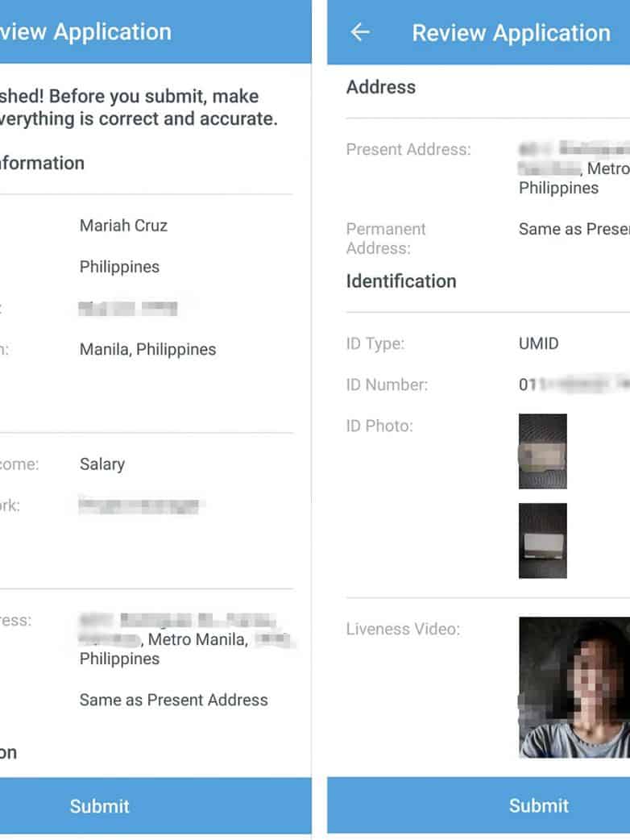Click the Liveness Video label
The height and width of the screenshot is (840, 630).
coord(403,629)
